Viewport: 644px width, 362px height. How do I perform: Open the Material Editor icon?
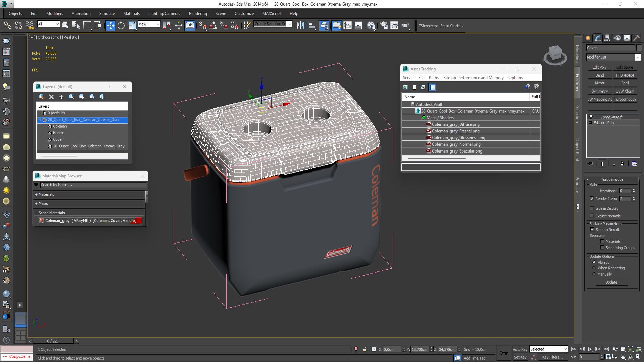tap(371, 25)
